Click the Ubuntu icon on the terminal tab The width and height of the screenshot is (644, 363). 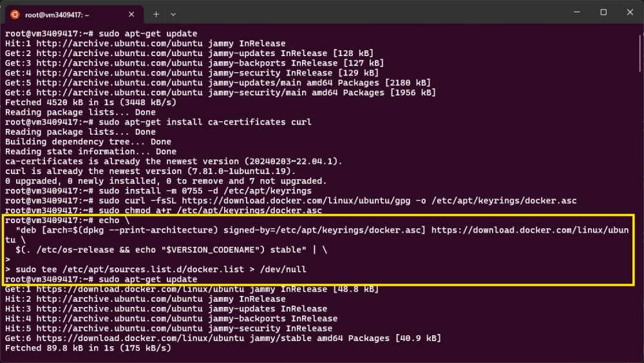coord(15,14)
